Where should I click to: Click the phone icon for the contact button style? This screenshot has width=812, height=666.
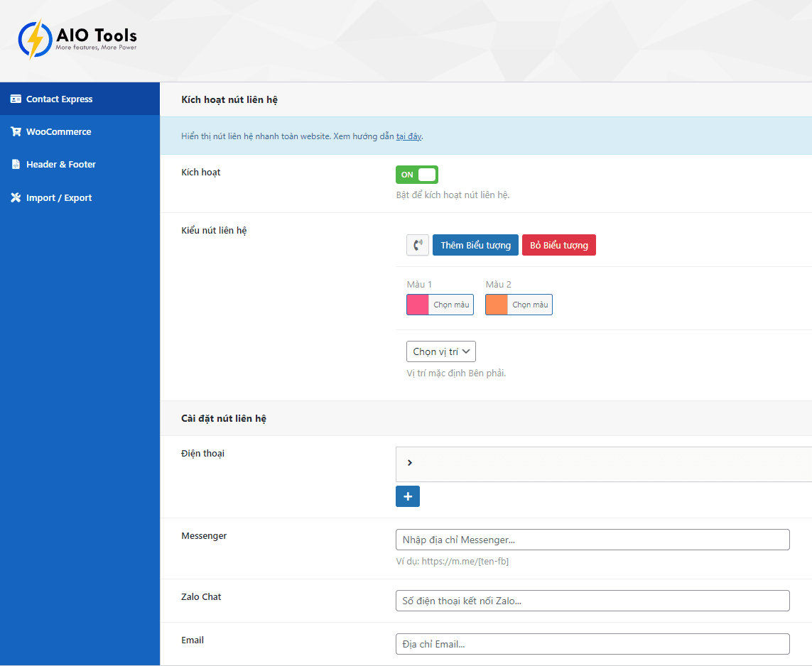pos(418,244)
